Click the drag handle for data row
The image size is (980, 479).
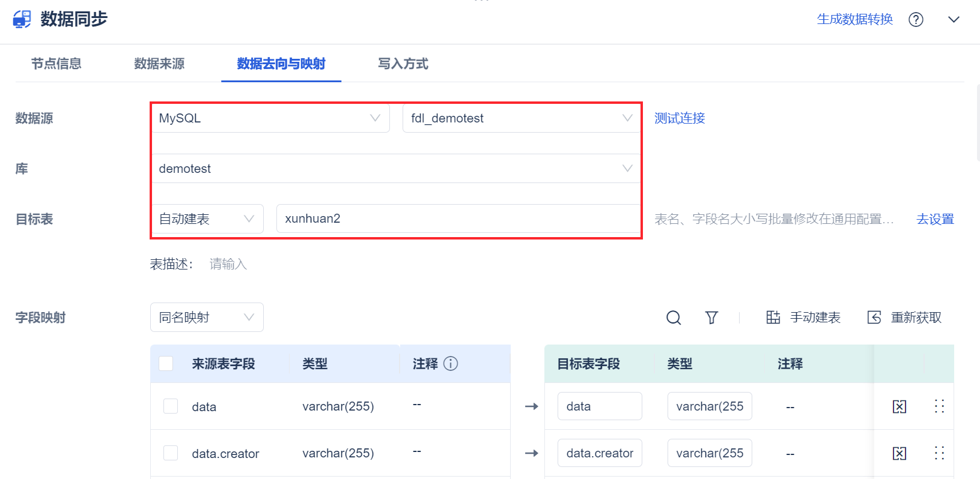[x=940, y=406]
